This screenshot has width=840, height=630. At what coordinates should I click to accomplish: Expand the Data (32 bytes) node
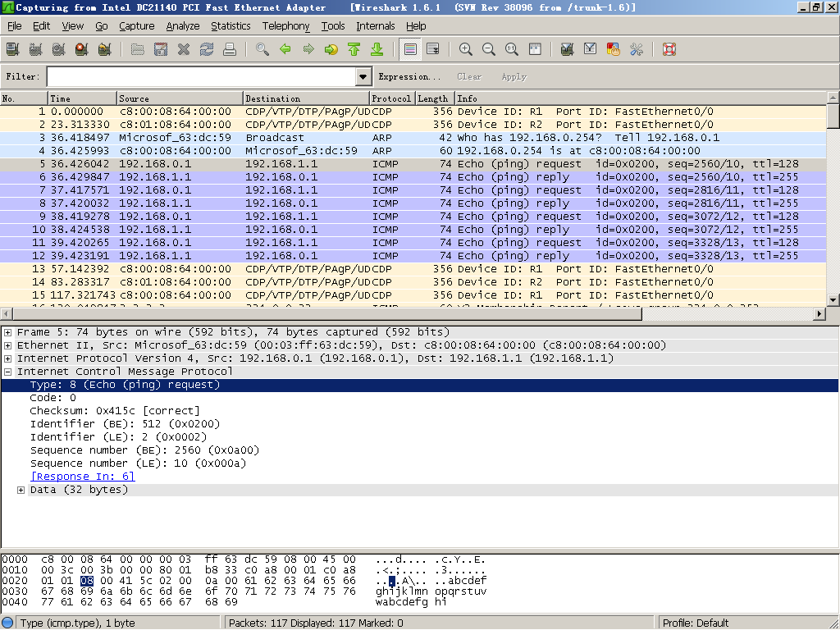[x=21, y=491]
